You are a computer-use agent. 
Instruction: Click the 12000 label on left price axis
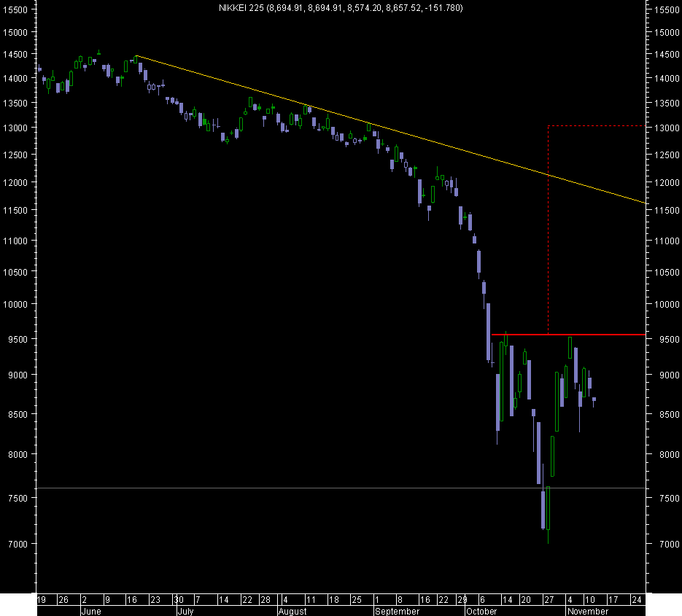click(15, 182)
